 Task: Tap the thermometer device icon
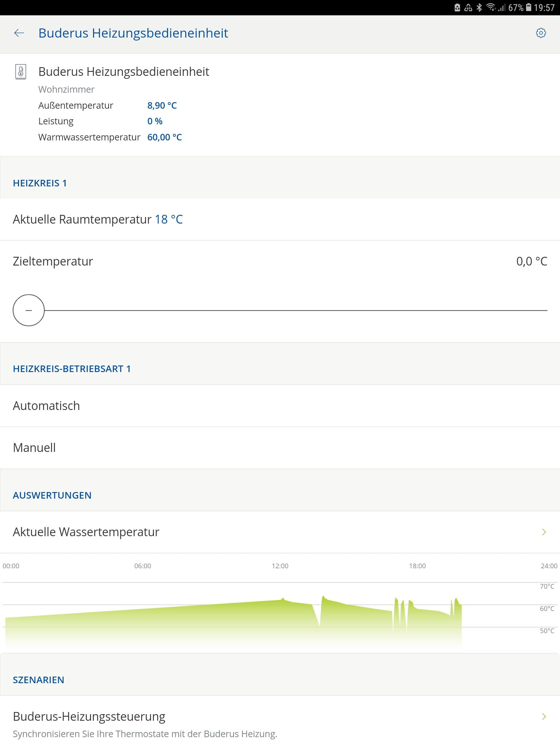(21, 71)
